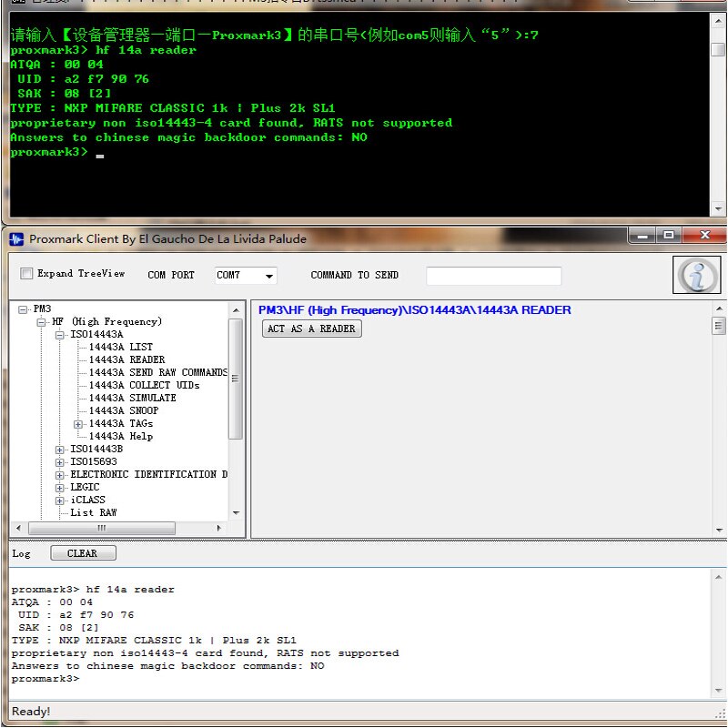
Task: Click the Log CLEAR button
Action: 83,553
